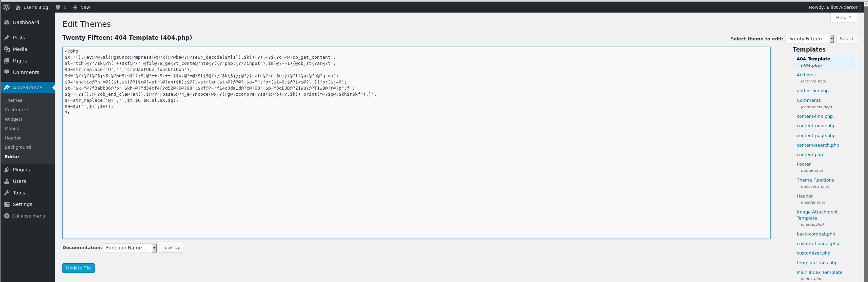Screen dimensions: 868x282
Task: Open the Archives template file
Action: pyautogui.click(x=806, y=75)
